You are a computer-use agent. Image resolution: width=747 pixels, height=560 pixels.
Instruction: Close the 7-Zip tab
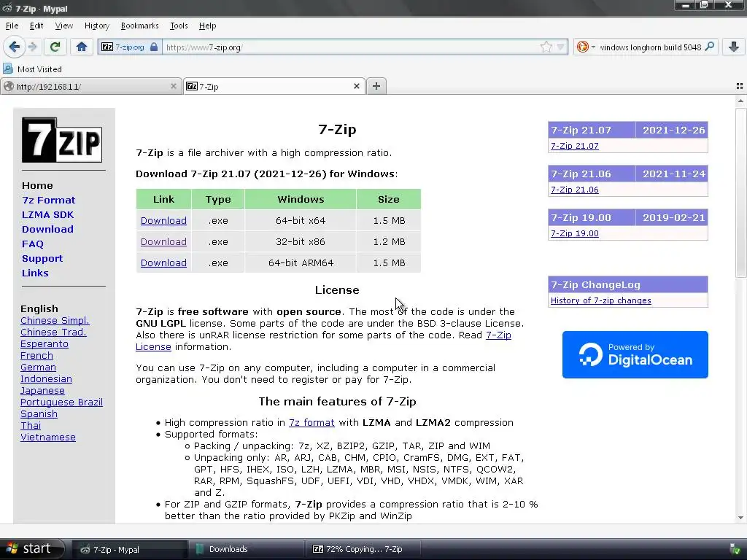point(356,86)
